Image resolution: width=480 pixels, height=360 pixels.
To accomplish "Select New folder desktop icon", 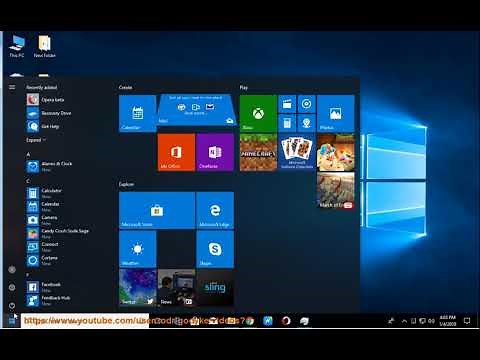I will tap(44, 46).
